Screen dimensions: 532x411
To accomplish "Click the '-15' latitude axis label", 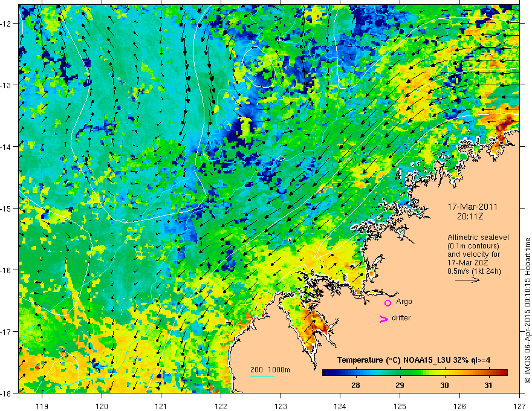I will [6, 208].
